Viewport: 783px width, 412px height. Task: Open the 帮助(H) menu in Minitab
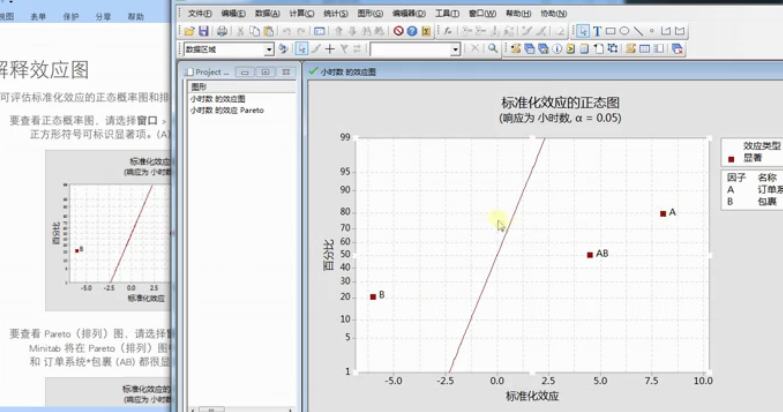click(x=518, y=13)
